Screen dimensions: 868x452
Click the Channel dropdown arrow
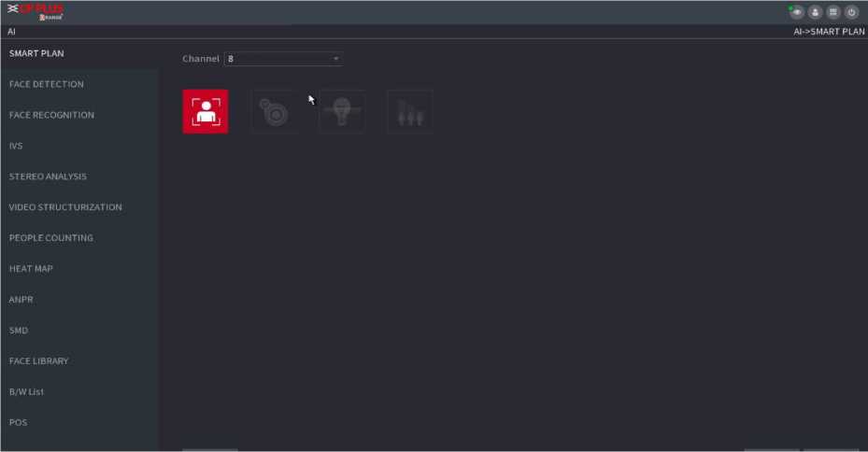click(x=335, y=59)
